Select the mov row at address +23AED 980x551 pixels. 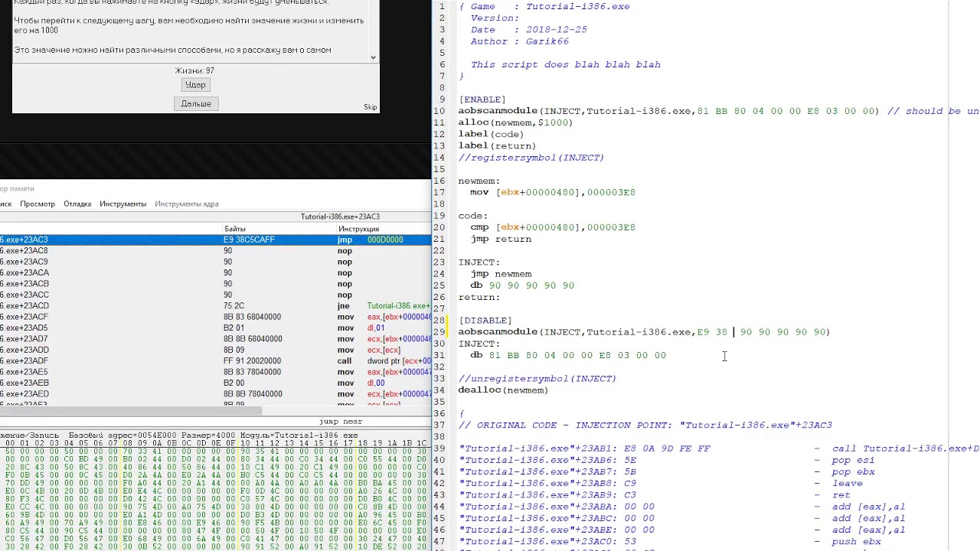coord(215,394)
